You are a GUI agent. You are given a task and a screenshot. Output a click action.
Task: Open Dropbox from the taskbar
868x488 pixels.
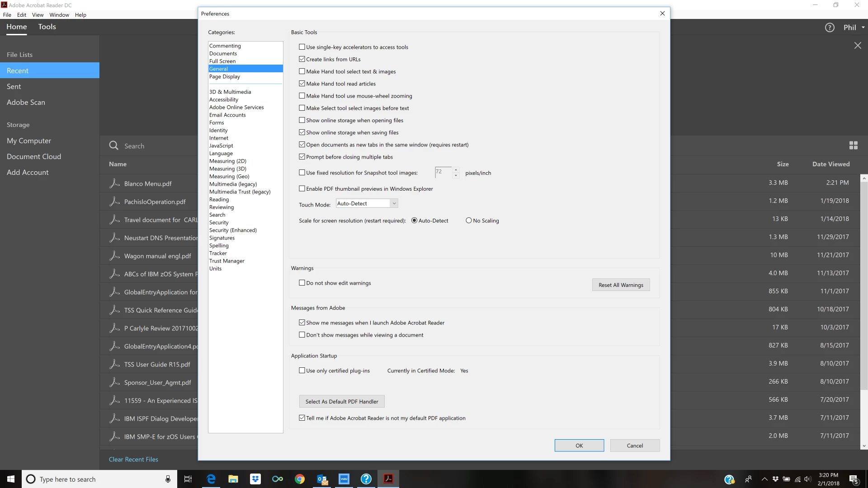(255, 479)
